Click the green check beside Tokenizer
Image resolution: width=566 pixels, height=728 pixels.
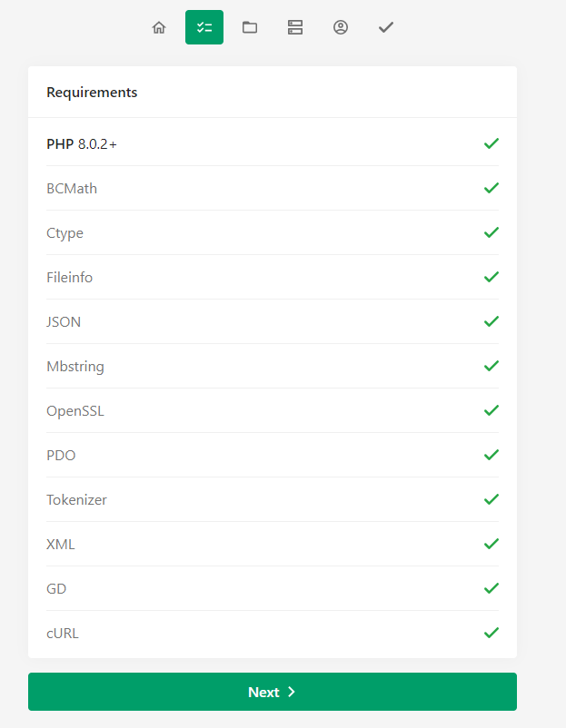492,499
